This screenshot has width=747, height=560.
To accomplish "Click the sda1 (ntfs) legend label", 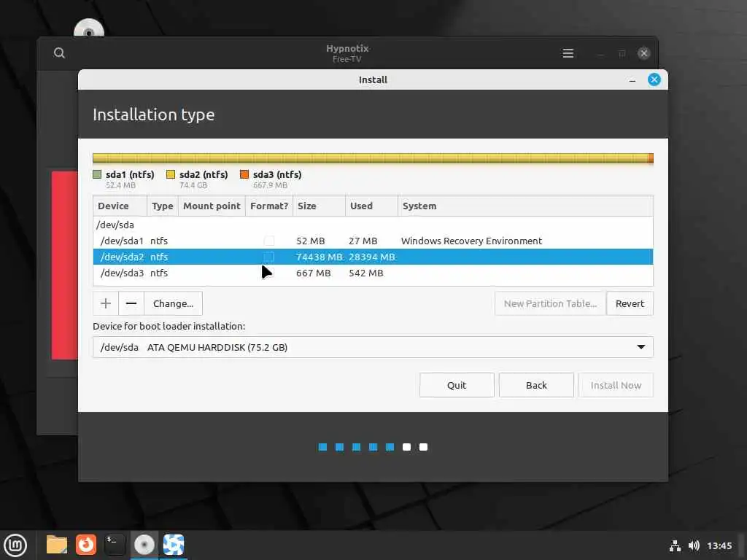I will coord(130,174).
